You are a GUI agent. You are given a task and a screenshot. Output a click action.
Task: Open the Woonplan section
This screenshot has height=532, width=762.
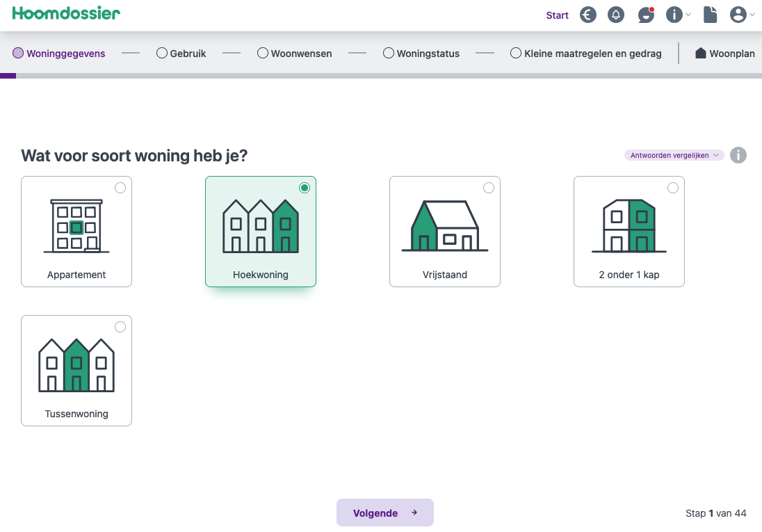coord(724,54)
